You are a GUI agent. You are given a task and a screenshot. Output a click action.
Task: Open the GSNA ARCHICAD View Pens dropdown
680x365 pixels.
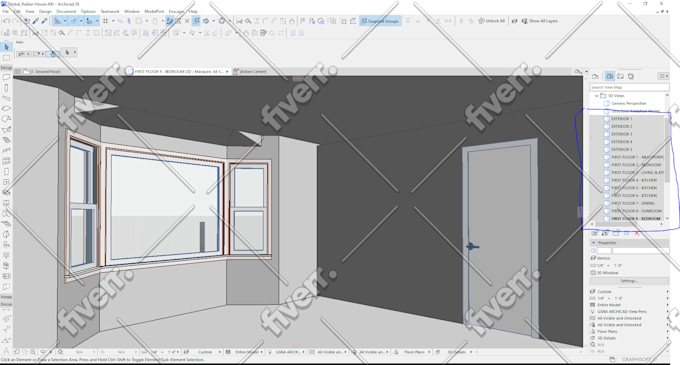pyautogui.click(x=629, y=311)
